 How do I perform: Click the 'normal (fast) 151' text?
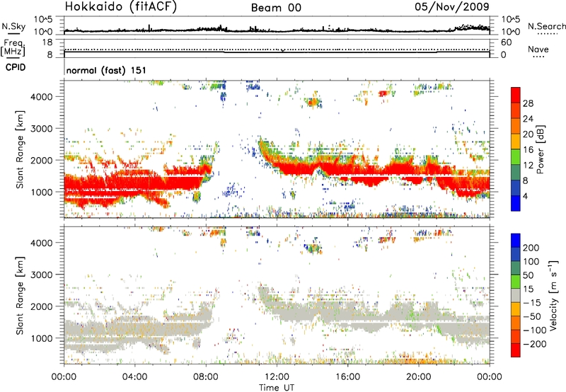[x=107, y=70]
